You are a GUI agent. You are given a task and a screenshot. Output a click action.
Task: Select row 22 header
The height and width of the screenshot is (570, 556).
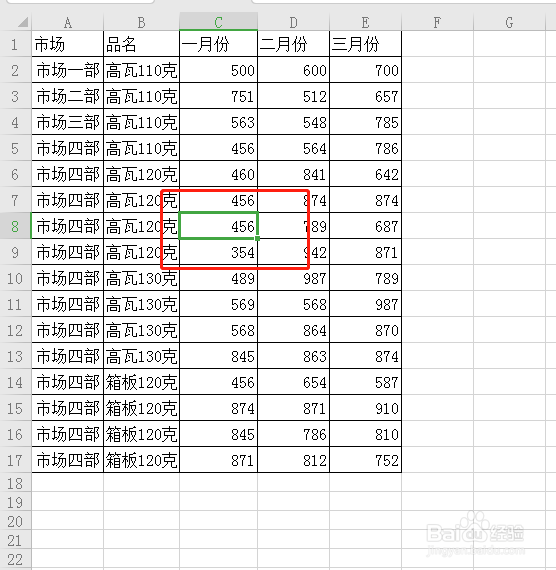tap(16, 559)
